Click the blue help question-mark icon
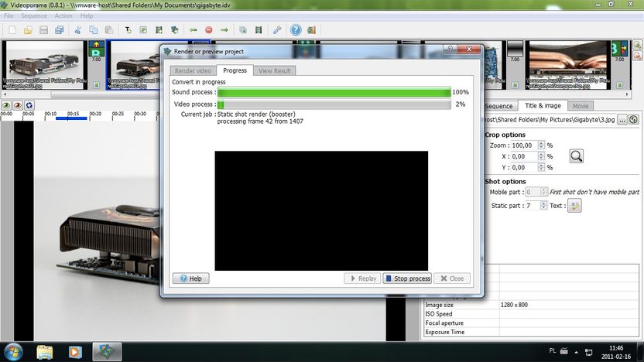This screenshot has height=362, width=644. point(296,30)
